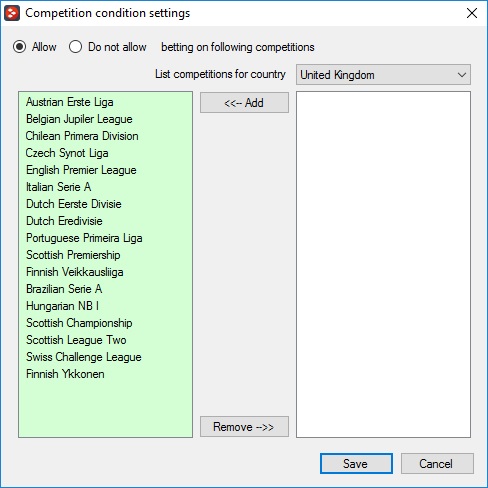Choose Italian Serie A from list
488x488 pixels.
tap(59, 187)
